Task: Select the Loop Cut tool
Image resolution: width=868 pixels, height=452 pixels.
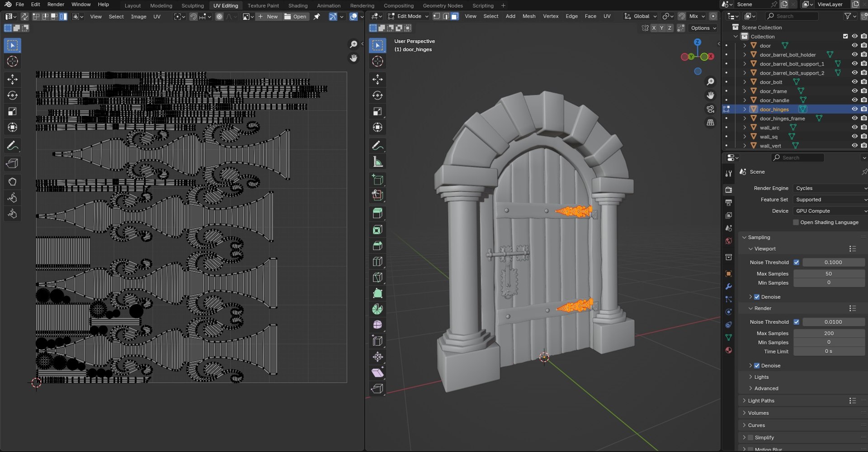Action: click(x=377, y=262)
